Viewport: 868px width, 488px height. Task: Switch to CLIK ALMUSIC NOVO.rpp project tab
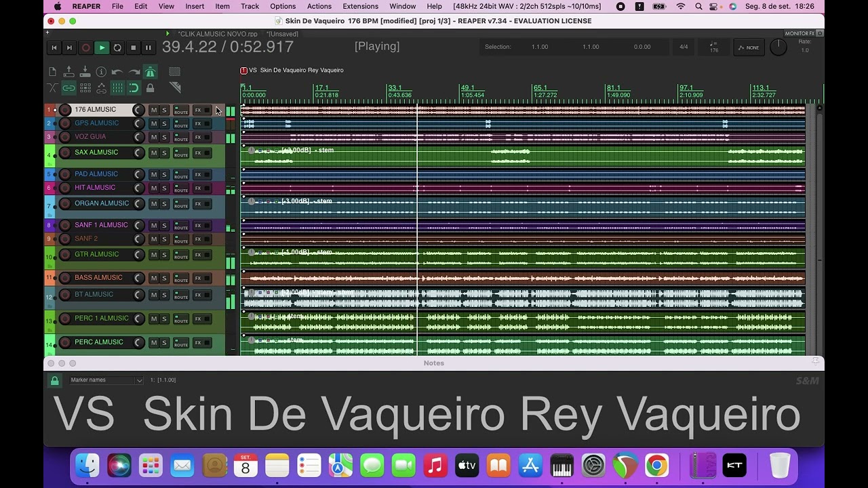(x=217, y=34)
